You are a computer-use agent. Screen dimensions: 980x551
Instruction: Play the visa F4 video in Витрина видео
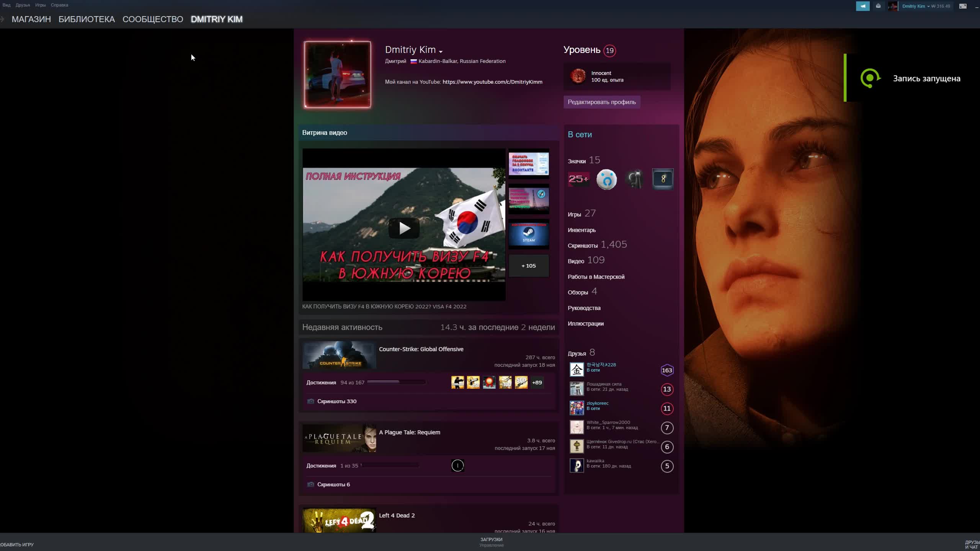[x=403, y=228]
